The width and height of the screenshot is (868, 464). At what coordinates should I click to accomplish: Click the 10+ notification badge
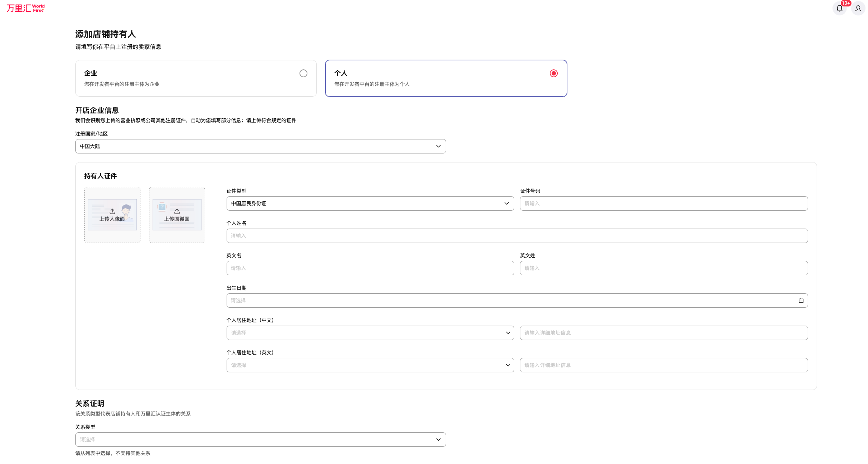pyautogui.click(x=846, y=3)
